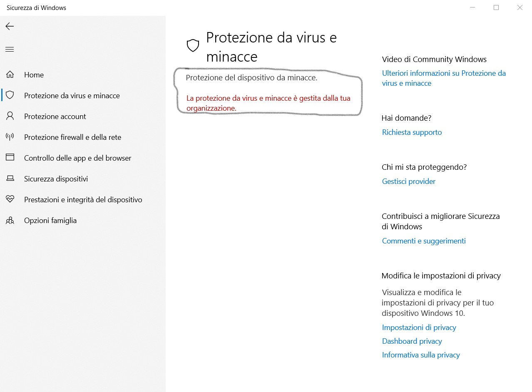Select Controllo delle app e del browser
The width and height of the screenshot is (532, 392).
click(x=78, y=158)
